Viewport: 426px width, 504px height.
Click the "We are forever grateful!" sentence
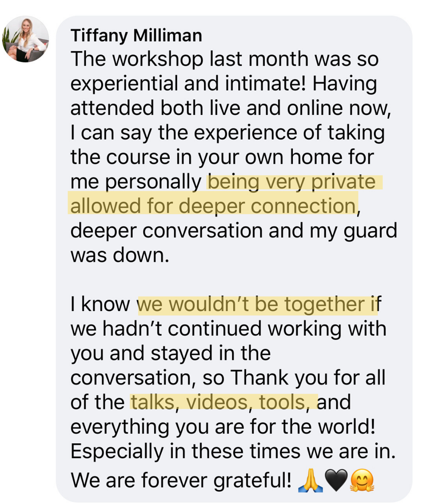pyautogui.click(x=181, y=480)
